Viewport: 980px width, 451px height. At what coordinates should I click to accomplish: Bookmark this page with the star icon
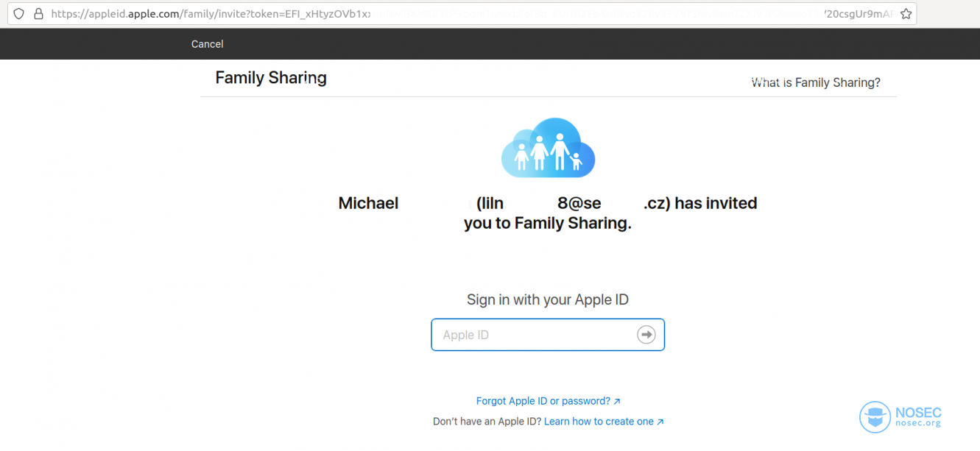pos(906,14)
